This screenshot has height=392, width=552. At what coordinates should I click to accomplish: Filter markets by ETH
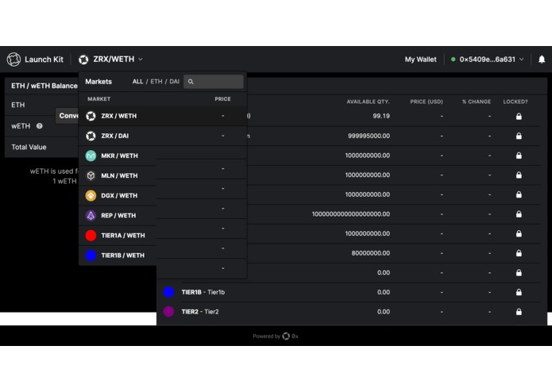(156, 82)
